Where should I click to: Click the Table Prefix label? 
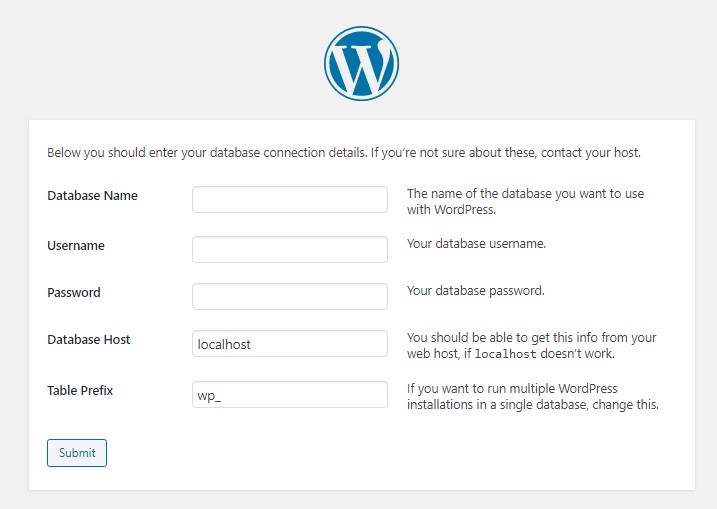tap(80, 391)
